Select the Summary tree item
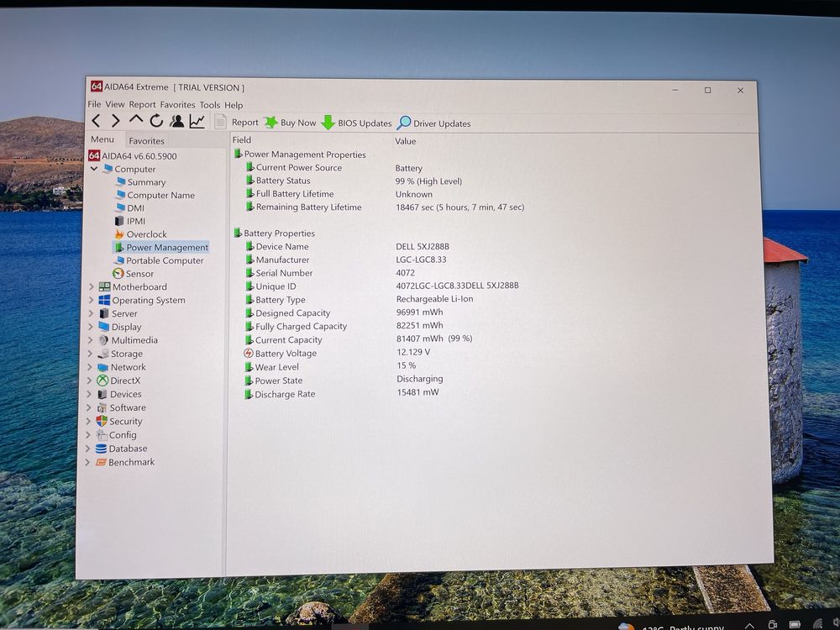 141,182
